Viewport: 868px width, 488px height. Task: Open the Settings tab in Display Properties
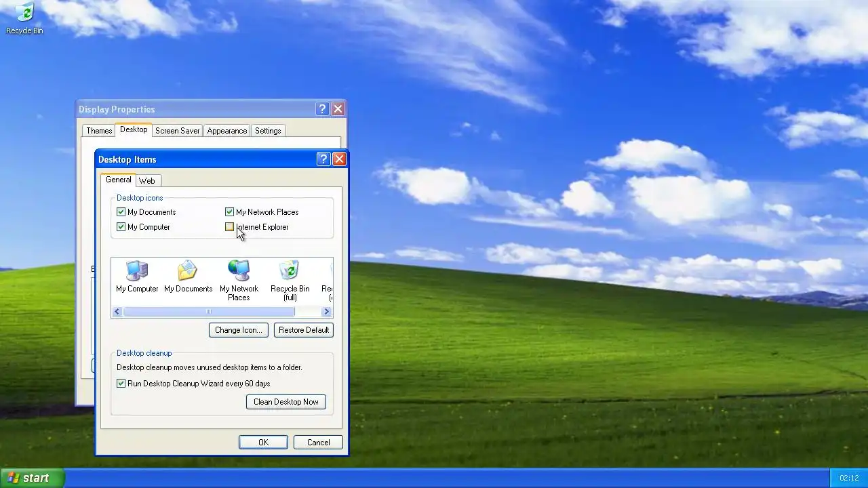pyautogui.click(x=268, y=131)
